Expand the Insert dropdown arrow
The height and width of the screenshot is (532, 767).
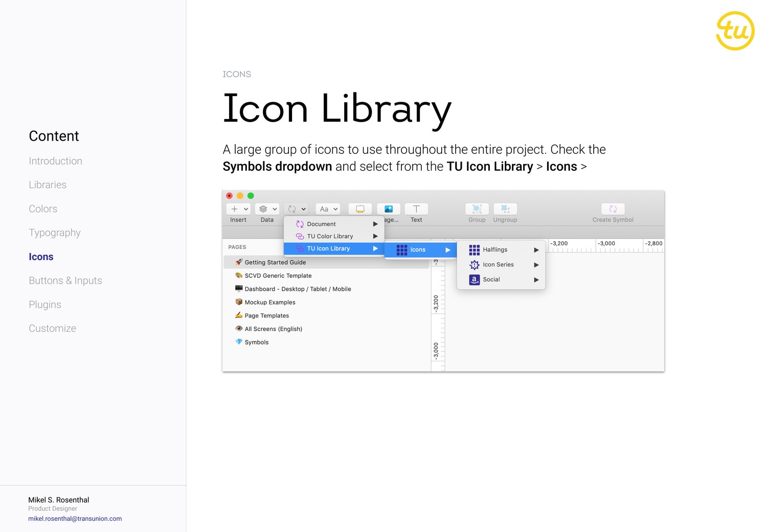click(x=246, y=209)
